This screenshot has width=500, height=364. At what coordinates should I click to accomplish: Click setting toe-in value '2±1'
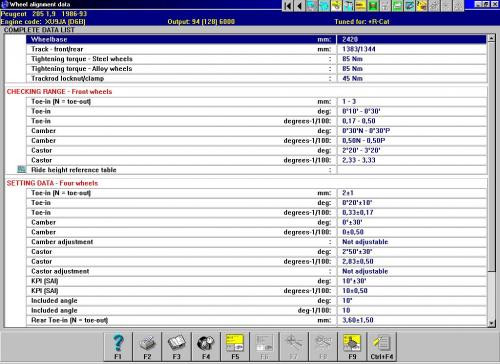point(348,193)
